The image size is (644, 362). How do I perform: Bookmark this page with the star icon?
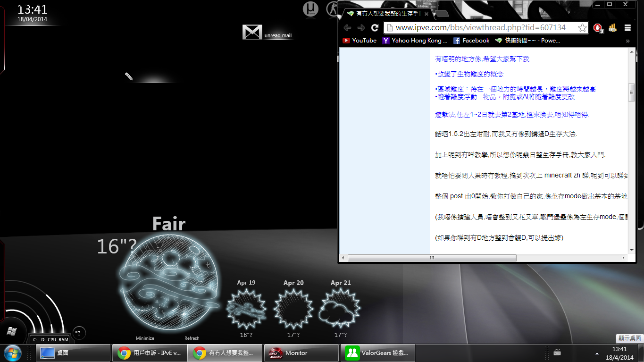[x=583, y=28]
